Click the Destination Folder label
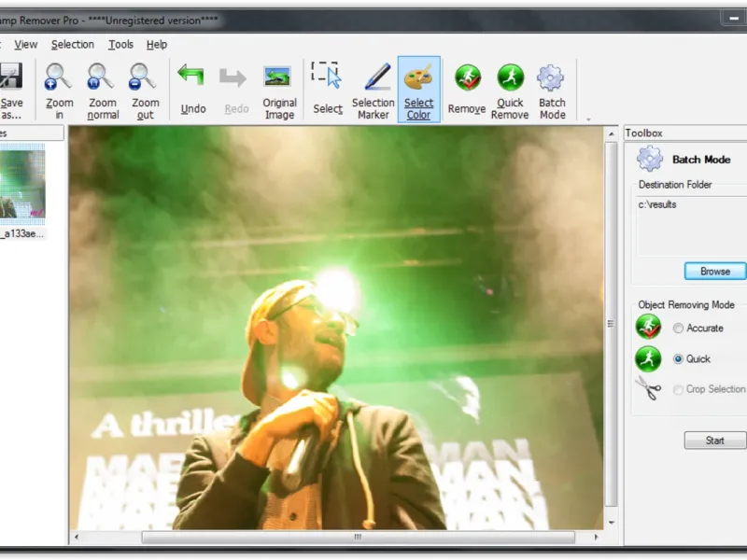The height and width of the screenshot is (560, 747). (x=675, y=185)
